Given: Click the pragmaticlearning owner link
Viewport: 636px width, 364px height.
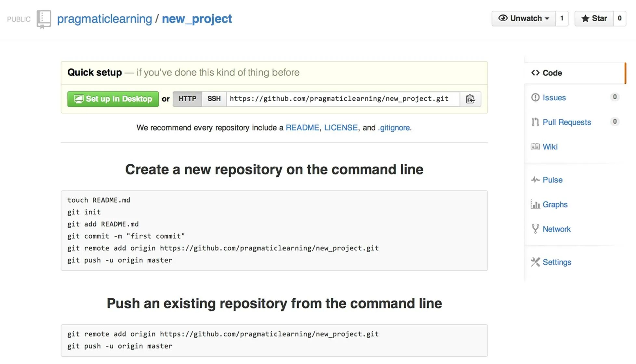Looking at the screenshot, I should point(104,19).
